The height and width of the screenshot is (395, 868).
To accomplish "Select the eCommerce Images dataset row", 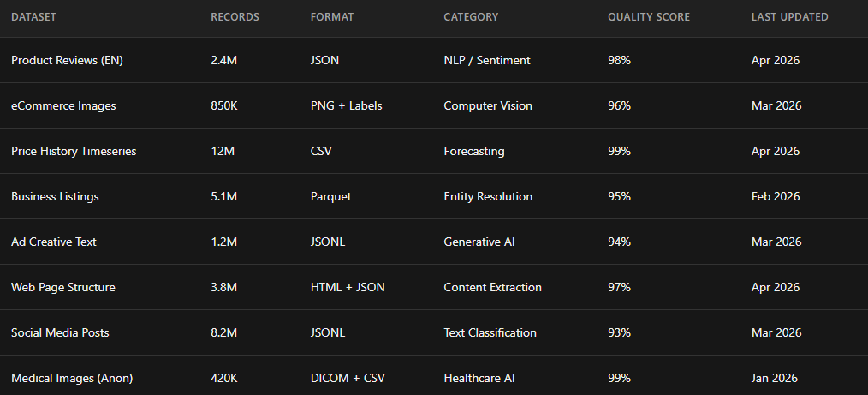I will tap(63, 105).
